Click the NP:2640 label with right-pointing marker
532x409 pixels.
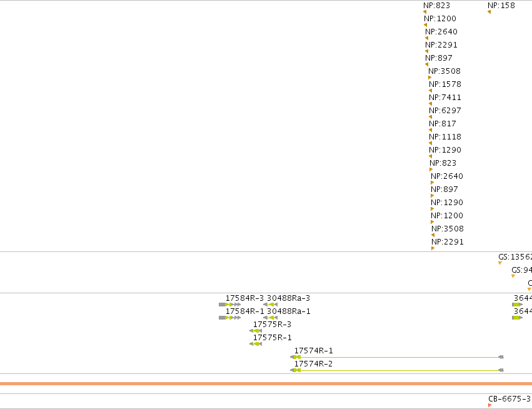447,176
